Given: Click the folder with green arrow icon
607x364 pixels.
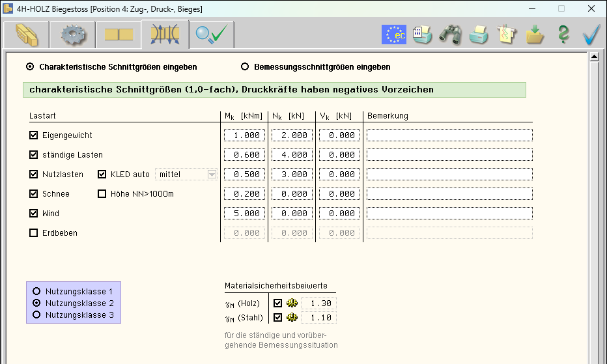Looking at the screenshot, I should (535, 35).
